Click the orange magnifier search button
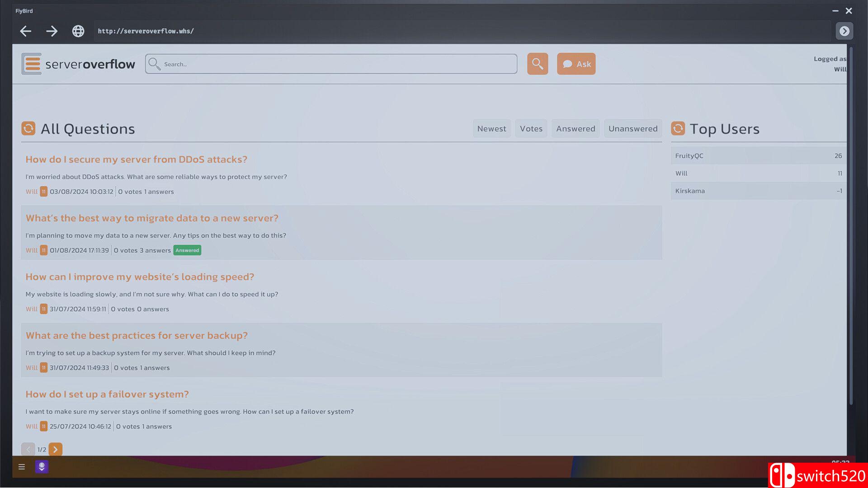This screenshot has height=488, width=868. [537, 64]
